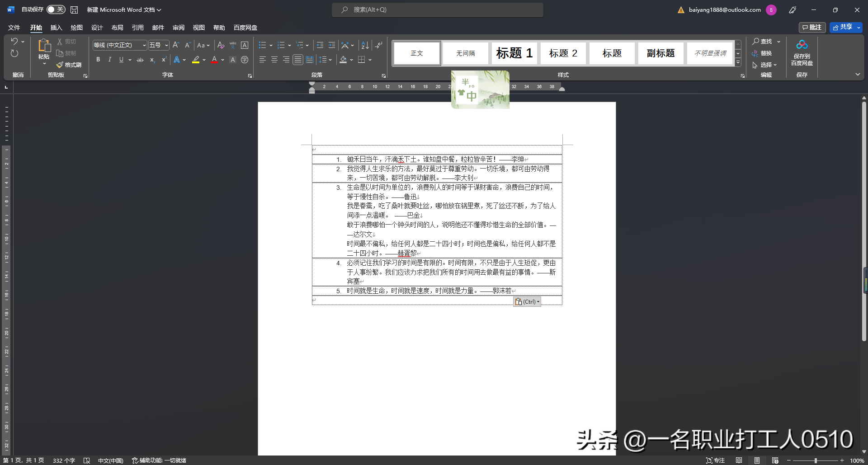
Task: Click the search box in title bar
Action: coord(438,9)
